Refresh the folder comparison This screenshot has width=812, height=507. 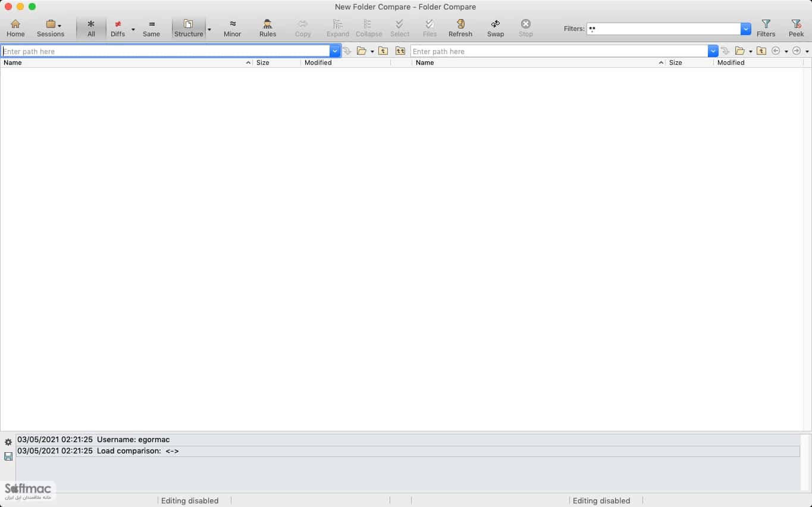tap(460, 28)
